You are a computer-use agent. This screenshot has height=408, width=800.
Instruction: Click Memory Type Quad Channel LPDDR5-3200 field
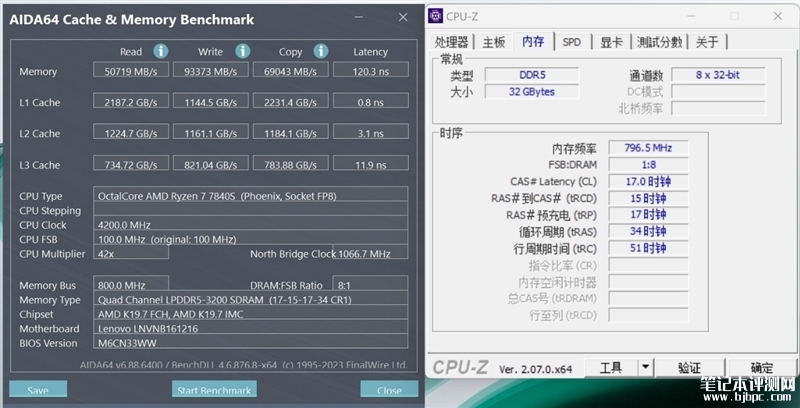pos(251,298)
